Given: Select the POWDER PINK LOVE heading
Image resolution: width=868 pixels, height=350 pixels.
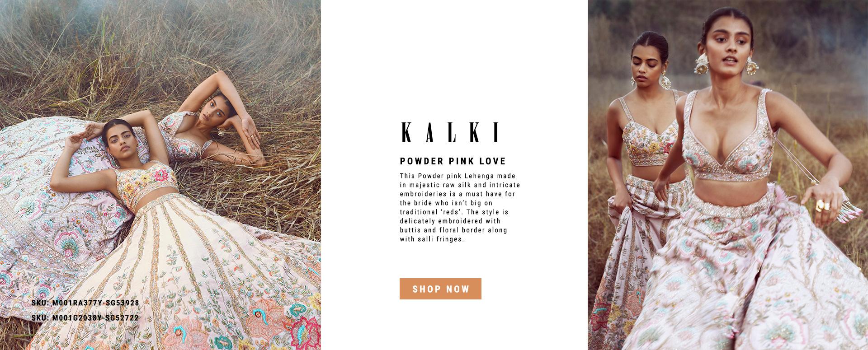Looking at the screenshot, I should [453, 161].
